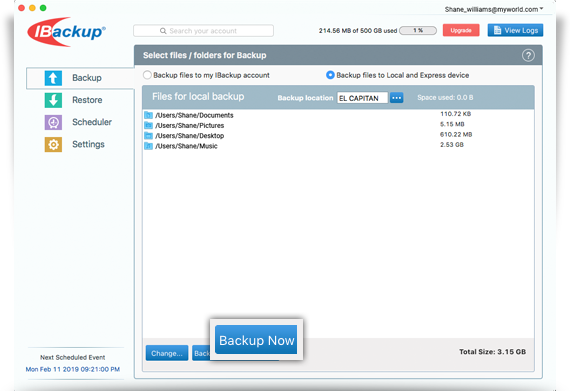Select Backup files to my IBackup account
The height and width of the screenshot is (391, 570).
tap(147, 75)
